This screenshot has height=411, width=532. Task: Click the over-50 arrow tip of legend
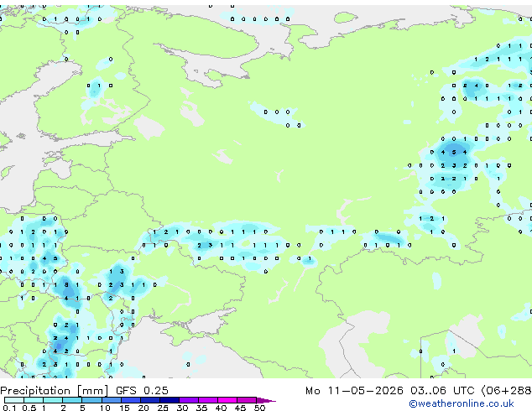(x=266, y=400)
